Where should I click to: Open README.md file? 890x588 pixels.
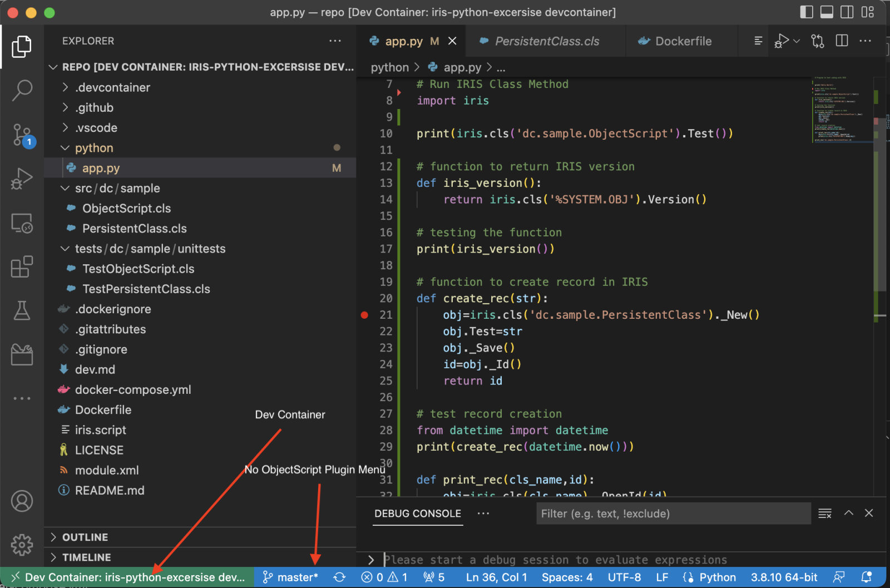pyautogui.click(x=200, y=490)
